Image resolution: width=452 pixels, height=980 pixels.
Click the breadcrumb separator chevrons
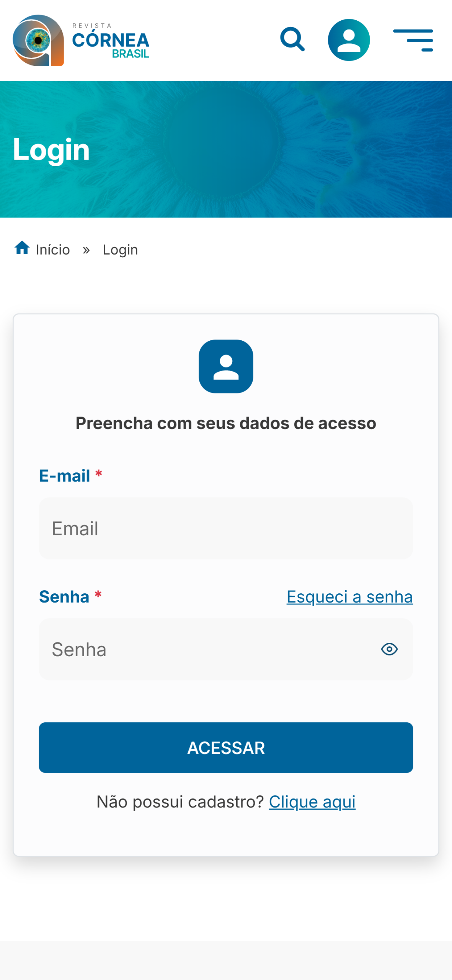click(86, 250)
